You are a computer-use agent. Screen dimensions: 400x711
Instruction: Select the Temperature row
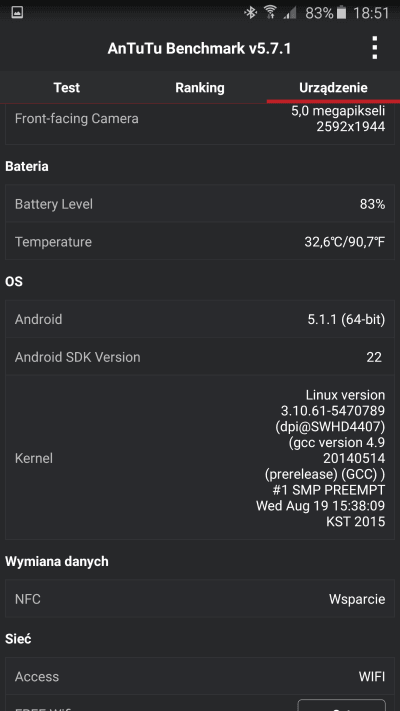pyautogui.click(x=200, y=241)
